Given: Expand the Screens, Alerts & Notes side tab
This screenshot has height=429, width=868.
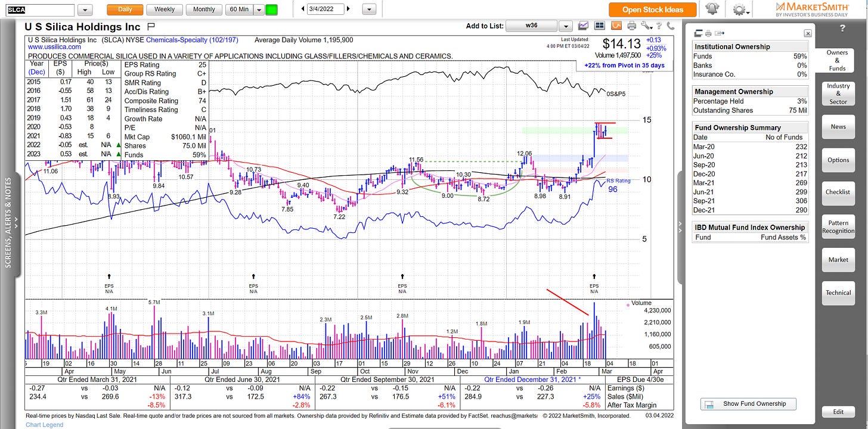Looking at the screenshot, I should [9, 224].
